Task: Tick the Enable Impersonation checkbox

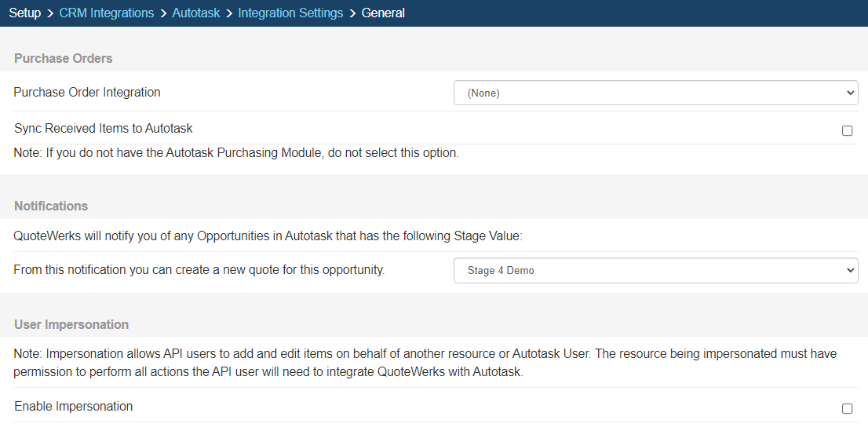Action: [x=847, y=408]
